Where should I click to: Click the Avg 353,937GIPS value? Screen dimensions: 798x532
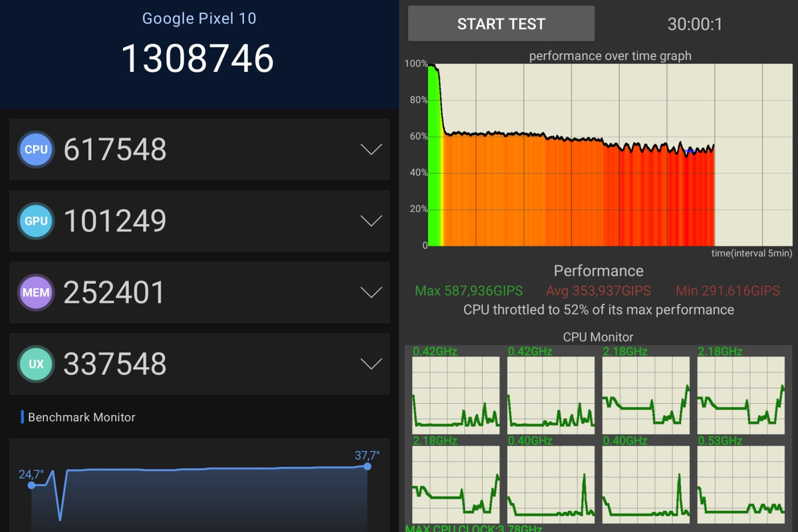(598, 291)
